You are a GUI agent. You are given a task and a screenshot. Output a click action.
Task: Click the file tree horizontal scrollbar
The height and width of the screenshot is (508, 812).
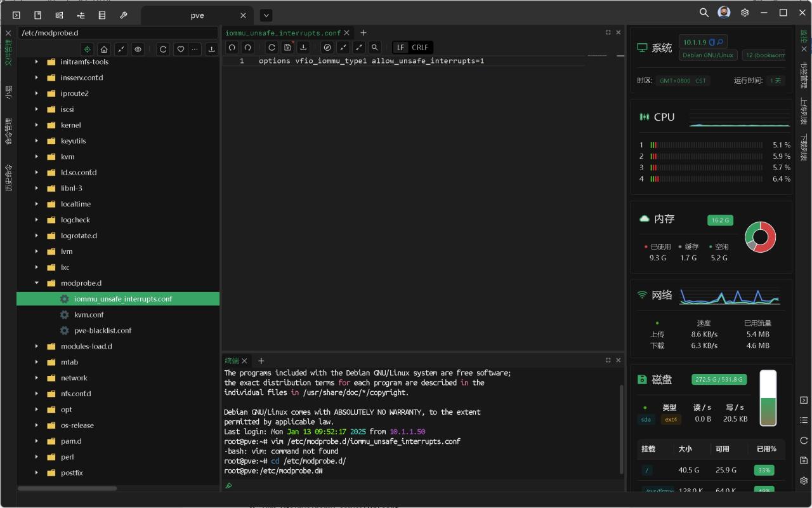click(x=67, y=488)
